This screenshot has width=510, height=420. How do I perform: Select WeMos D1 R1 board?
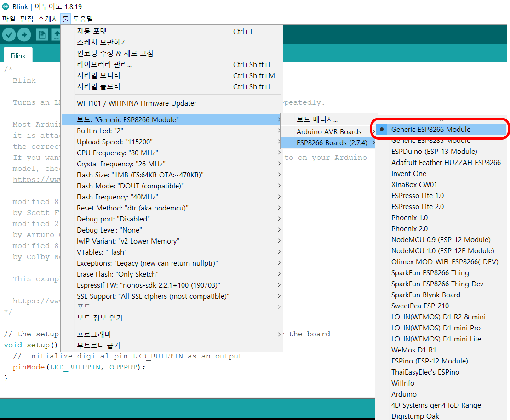click(x=441, y=351)
